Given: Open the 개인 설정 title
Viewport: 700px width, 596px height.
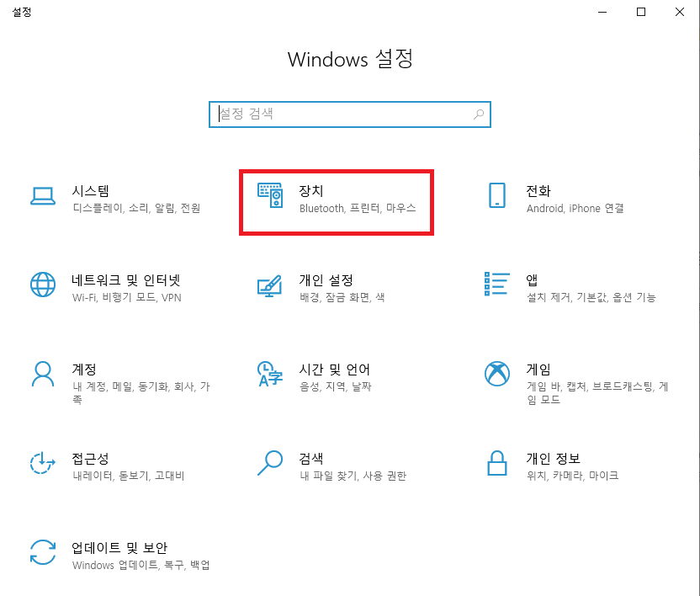Looking at the screenshot, I should click(326, 280).
